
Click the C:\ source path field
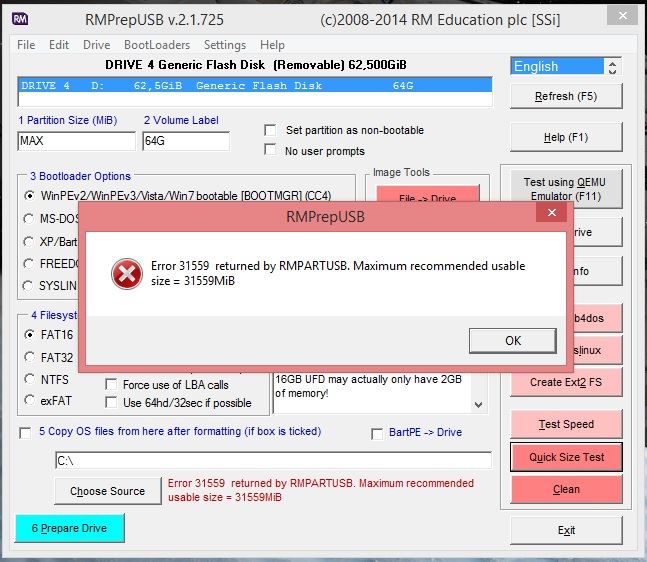273,460
